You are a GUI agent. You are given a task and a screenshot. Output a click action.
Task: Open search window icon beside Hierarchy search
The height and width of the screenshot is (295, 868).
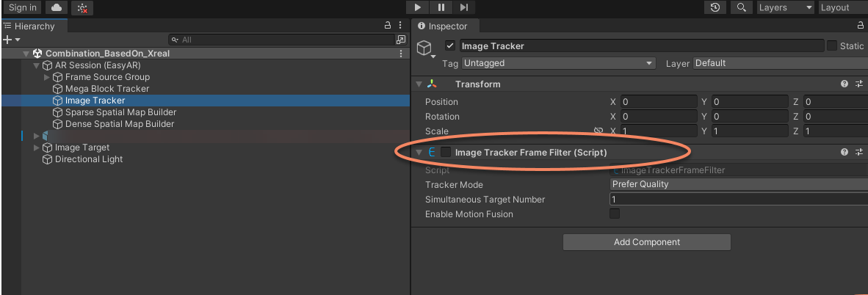click(401, 40)
